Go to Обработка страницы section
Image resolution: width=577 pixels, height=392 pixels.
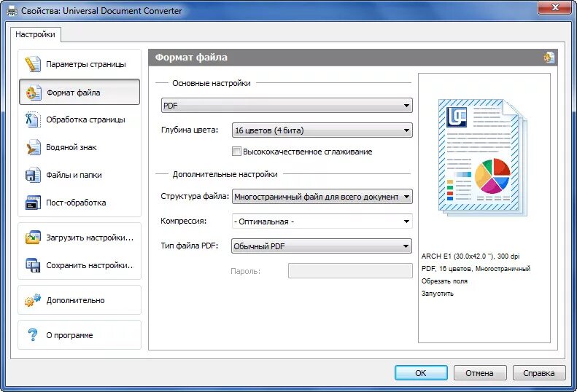click(80, 120)
